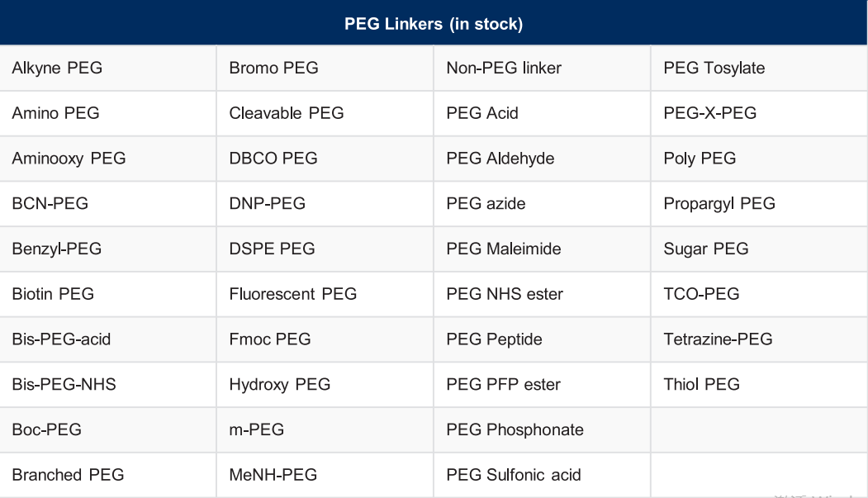Open DBCO PEG category
Viewport: 868px width, 498px height.
point(273,159)
